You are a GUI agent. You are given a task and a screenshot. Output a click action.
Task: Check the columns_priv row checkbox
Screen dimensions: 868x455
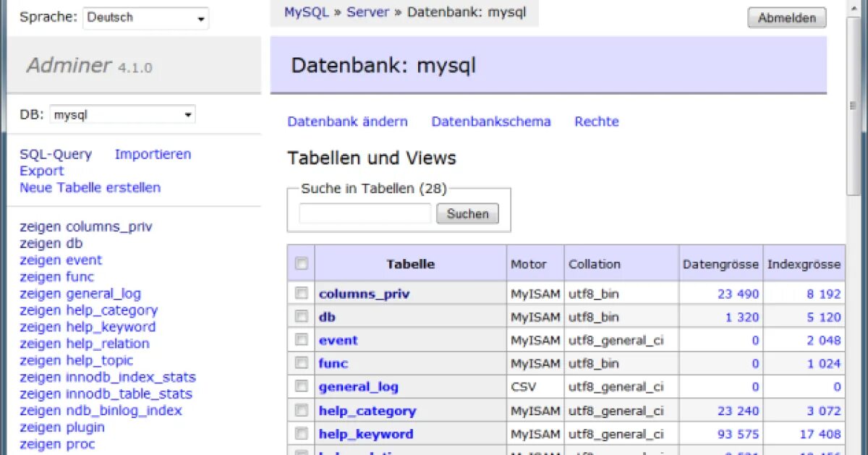302,294
